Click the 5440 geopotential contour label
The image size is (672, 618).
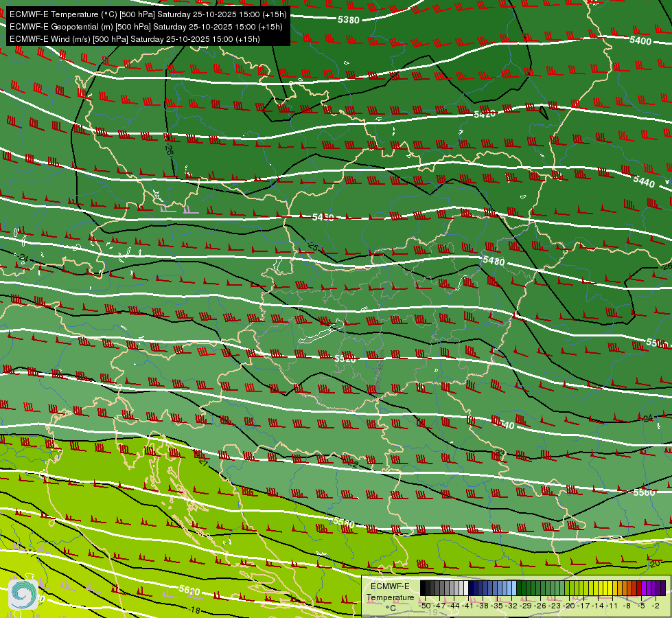tap(644, 181)
